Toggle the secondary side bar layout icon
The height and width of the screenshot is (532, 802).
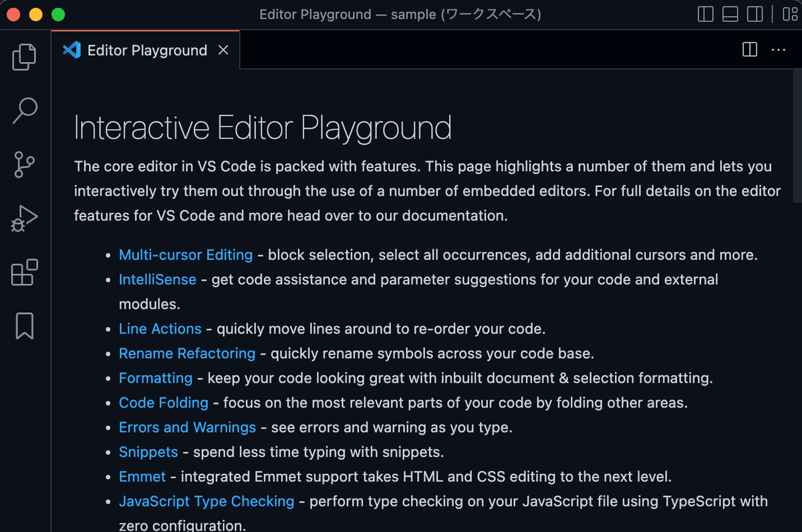pos(755,14)
